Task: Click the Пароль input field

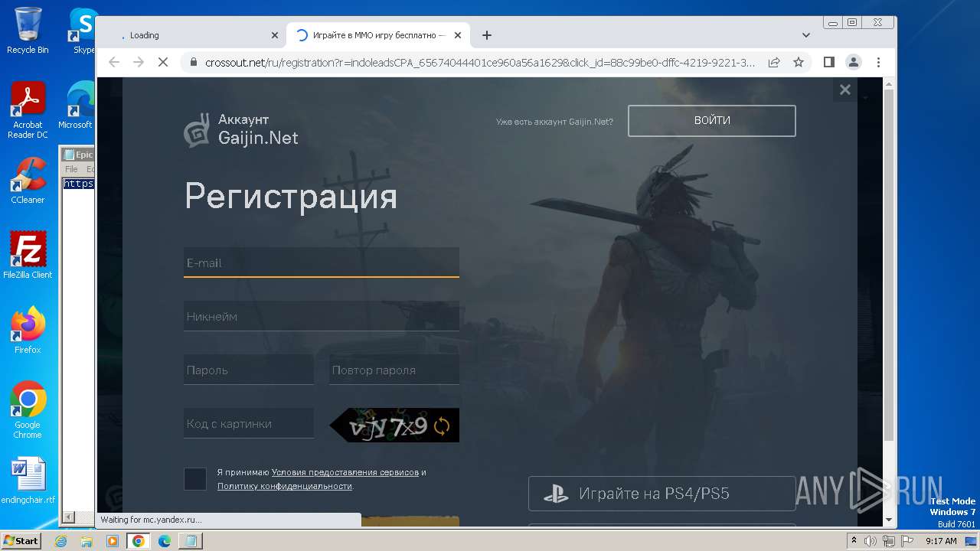Action: (x=249, y=370)
